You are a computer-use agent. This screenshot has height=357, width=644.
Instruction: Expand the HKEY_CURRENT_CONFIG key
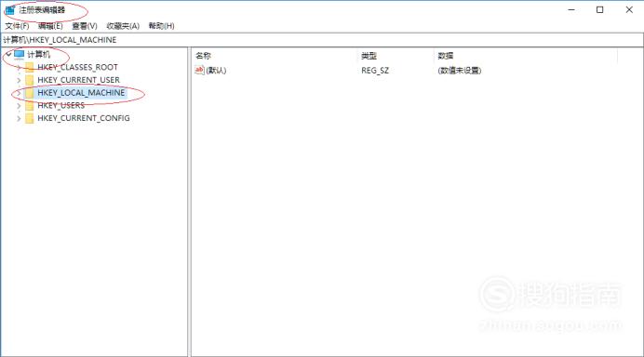click(19, 118)
